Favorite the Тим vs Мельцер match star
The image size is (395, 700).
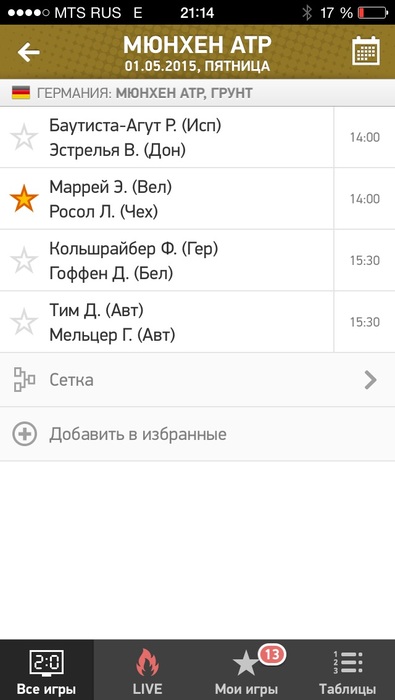[24, 322]
